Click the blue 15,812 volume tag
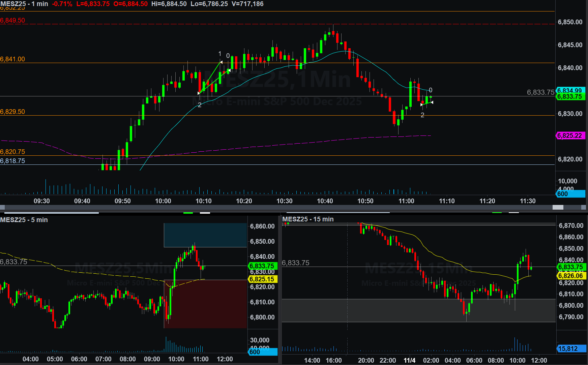This screenshot has height=365, width=588. point(570,348)
